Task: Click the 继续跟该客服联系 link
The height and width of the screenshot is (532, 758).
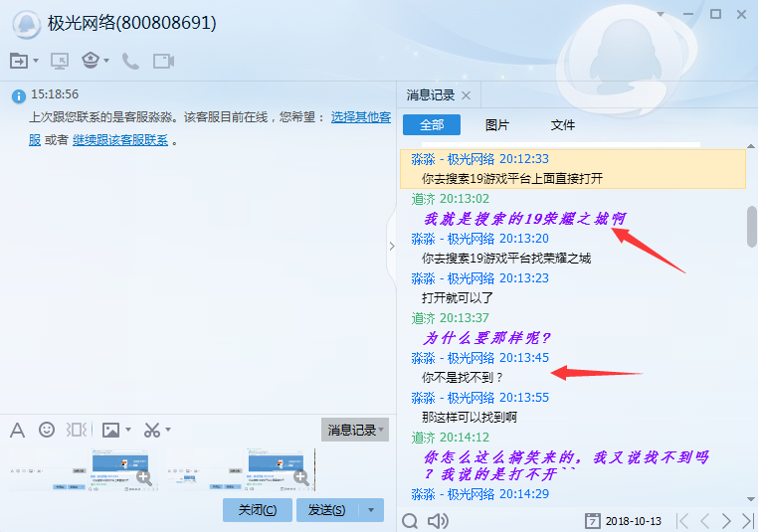Action: tap(119, 140)
